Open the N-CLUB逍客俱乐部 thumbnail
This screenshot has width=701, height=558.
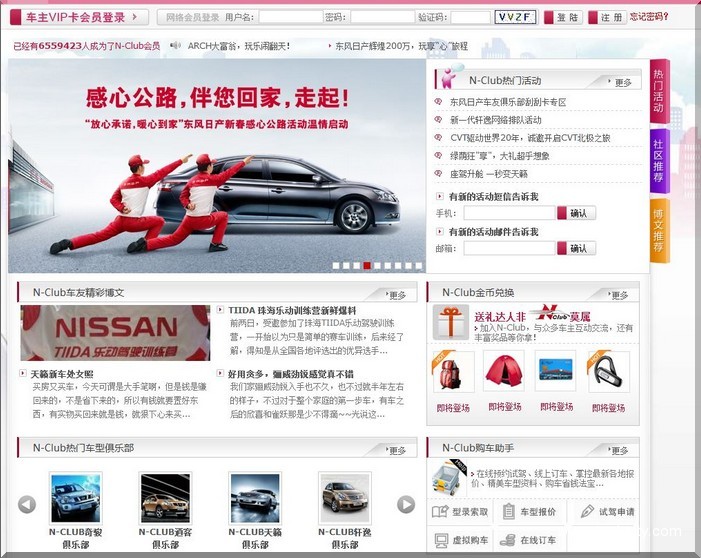(165, 498)
